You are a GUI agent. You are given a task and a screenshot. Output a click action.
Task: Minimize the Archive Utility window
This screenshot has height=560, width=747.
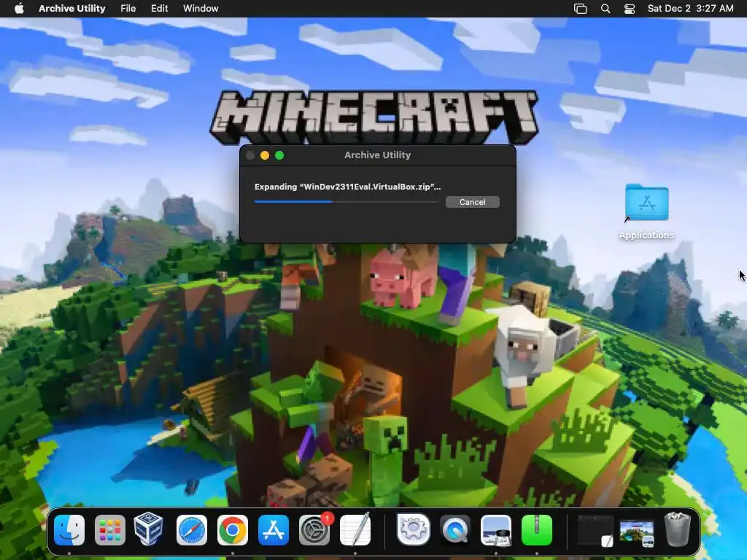pyautogui.click(x=265, y=155)
